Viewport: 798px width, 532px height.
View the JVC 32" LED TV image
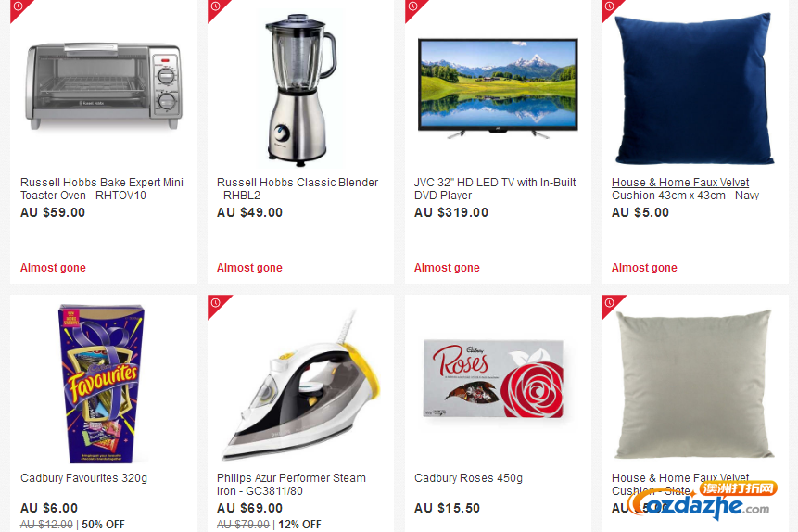click(x=498, y=89)
